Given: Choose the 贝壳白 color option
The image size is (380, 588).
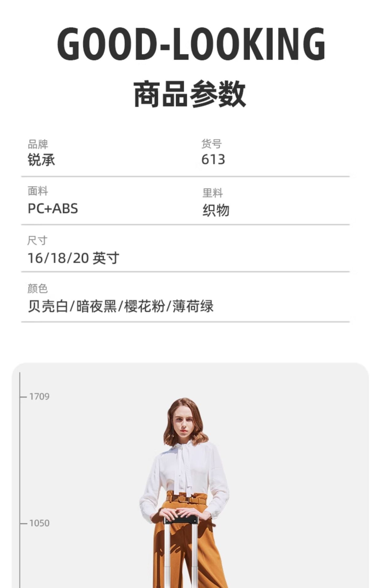Looking at the screenshot, I should 48,306.
